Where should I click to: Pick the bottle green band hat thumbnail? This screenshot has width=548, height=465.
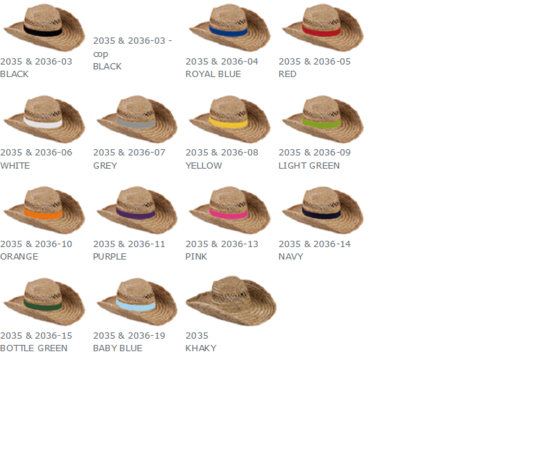[44, 302]
